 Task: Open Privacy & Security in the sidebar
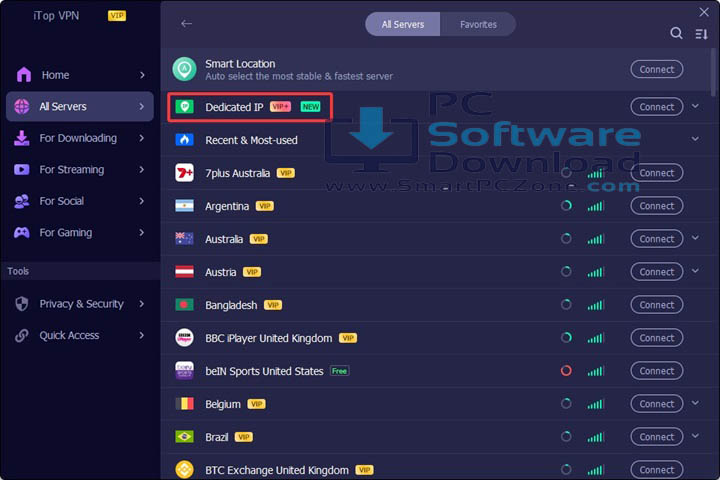[79, 304]
